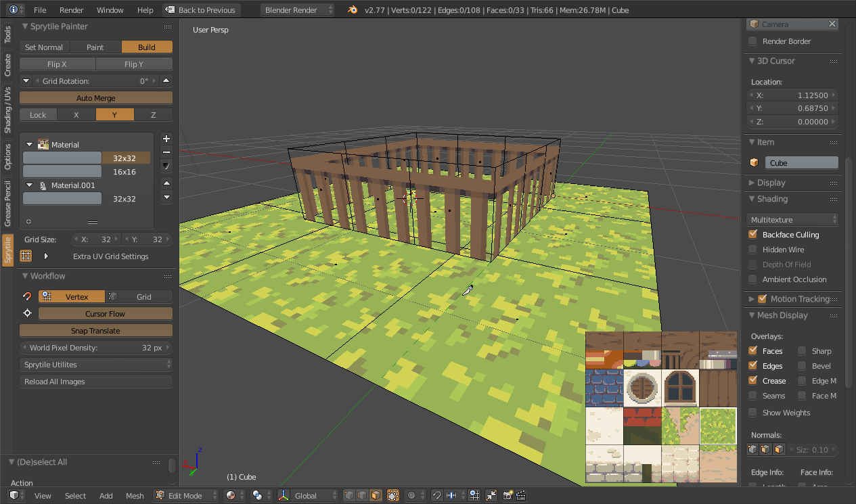The image size is (856, 504).
Task: Open the Render menu
Action: coord(72,10)
